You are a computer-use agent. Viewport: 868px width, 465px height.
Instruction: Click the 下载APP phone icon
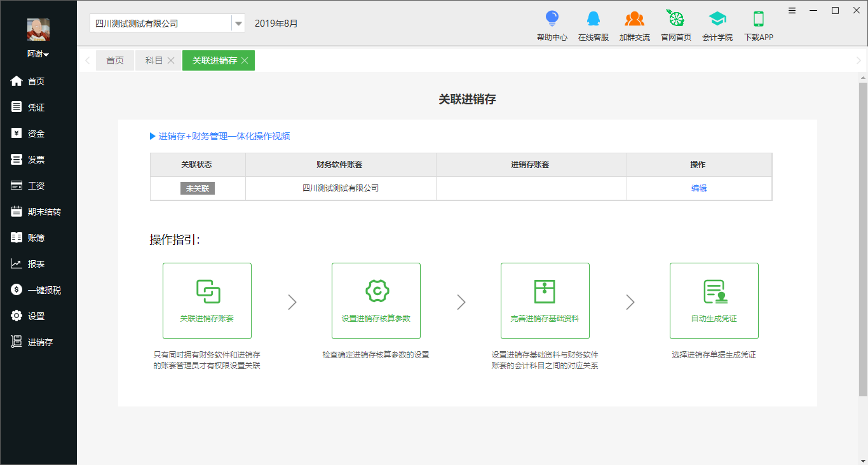[758, 18]
